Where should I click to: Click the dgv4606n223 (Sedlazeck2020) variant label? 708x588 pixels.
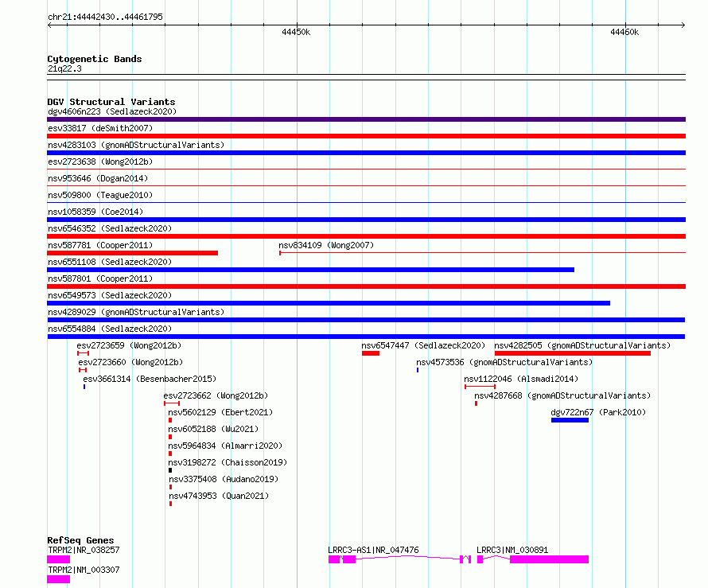pyautogui.click(x=112, y=111)
